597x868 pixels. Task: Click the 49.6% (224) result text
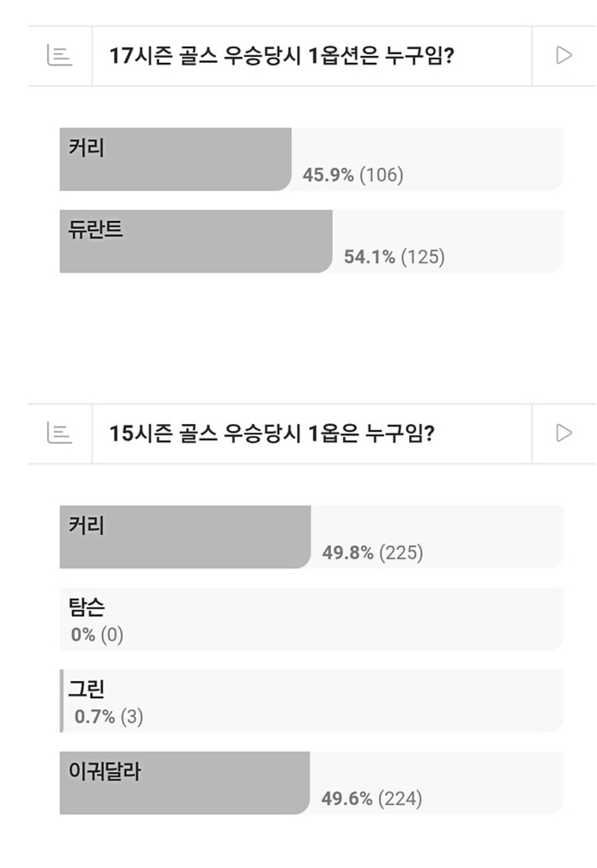pos(372,798)
